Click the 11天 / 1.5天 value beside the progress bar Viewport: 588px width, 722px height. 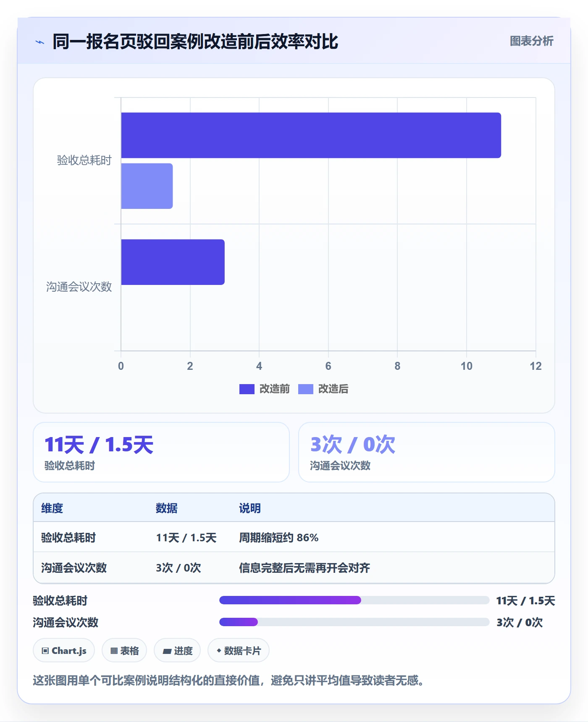(525, 601)
